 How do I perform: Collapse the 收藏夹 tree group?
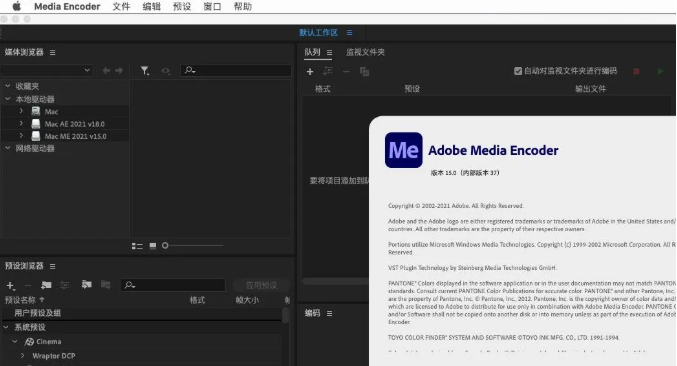[x=7, y=86]
